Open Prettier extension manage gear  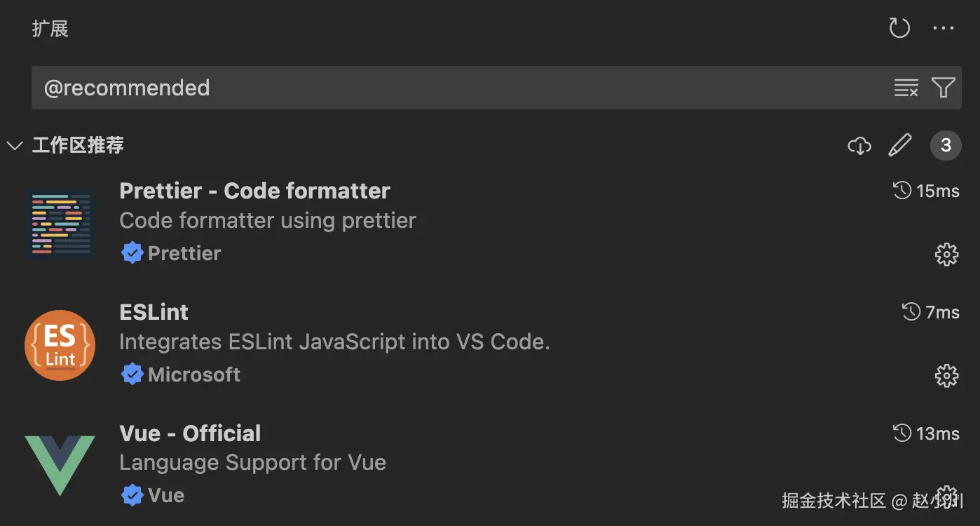pos(947,254)
